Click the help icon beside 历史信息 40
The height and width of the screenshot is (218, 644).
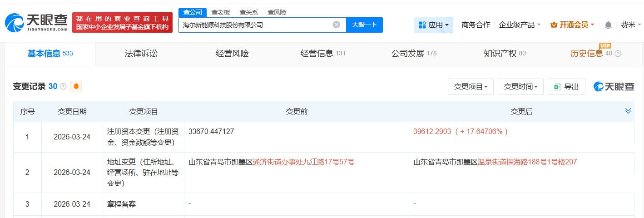[618, 54]
